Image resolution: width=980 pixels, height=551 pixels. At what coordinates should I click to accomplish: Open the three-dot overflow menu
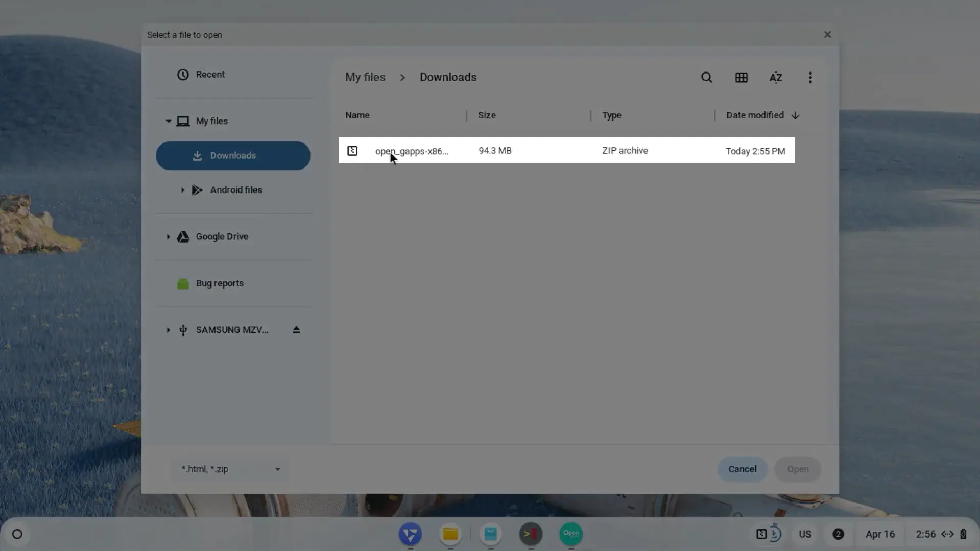(810, 77)
